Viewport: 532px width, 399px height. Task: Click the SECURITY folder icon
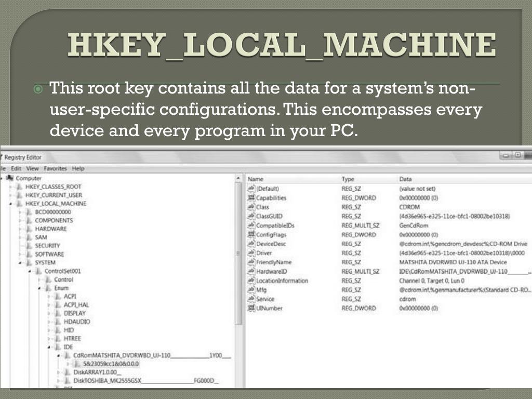(x=30, y=246)
